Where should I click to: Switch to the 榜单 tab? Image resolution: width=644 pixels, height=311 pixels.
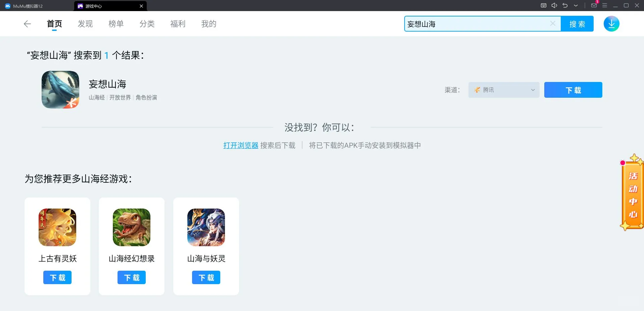[116, 24]
